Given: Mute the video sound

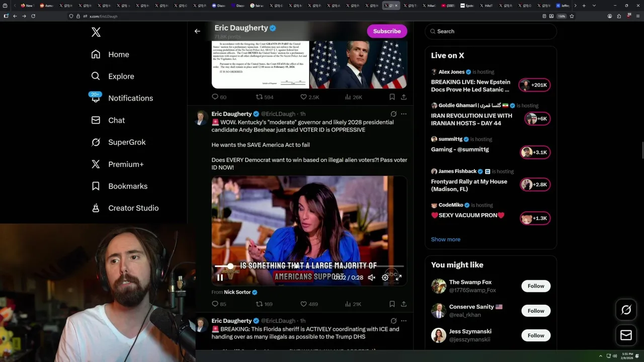Looking at the screenshot, I should pyautogui.click(x=372, y=278).
